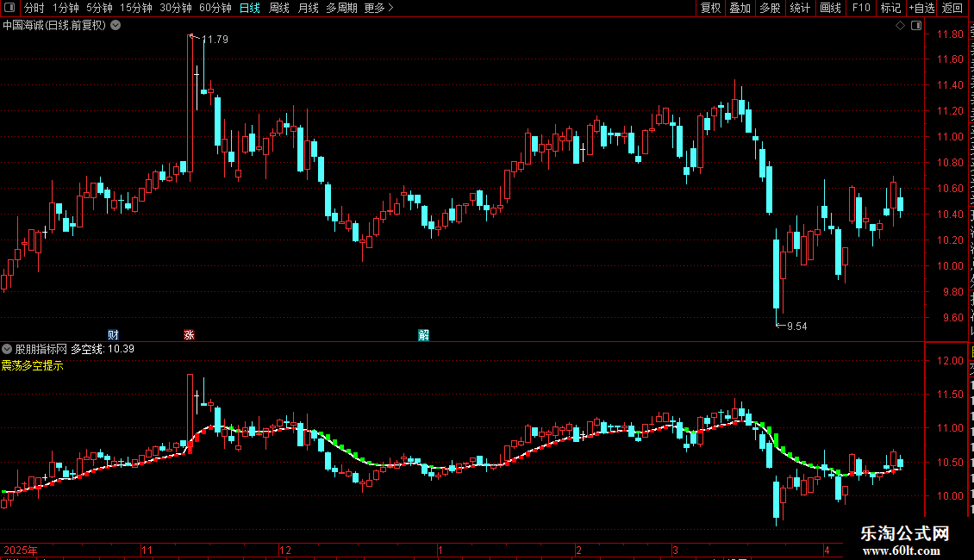Switch to 周线 weekly chart
Image resolution: width=974 pixels, height=560 pixels.
tap(279, 8)
